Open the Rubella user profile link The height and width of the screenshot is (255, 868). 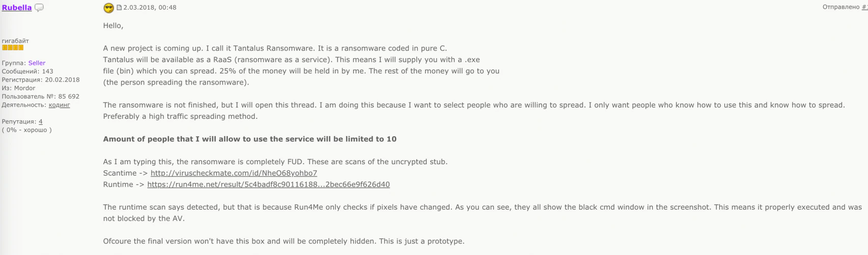point(17,8)
